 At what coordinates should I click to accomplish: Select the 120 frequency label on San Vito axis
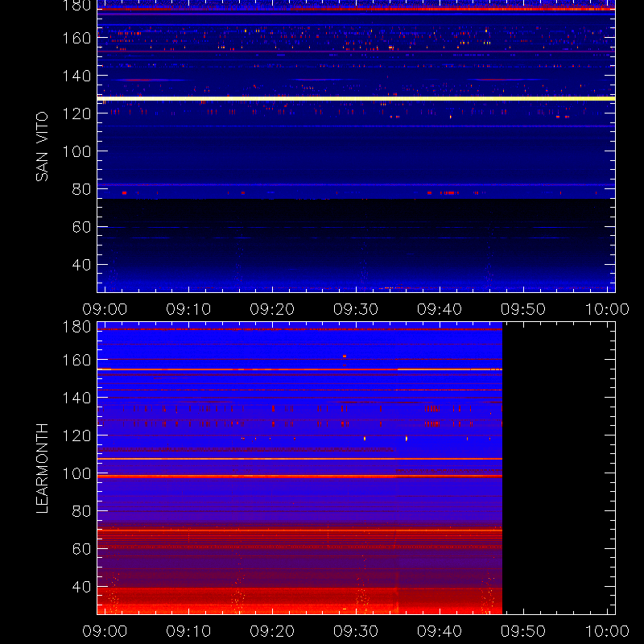pyautogui.click(x=76, y=114)
